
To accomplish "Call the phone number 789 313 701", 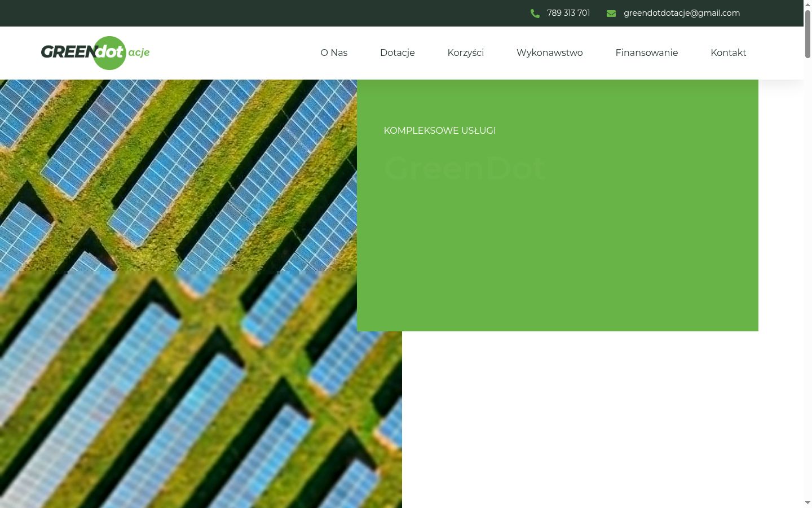I will [568, 13].
